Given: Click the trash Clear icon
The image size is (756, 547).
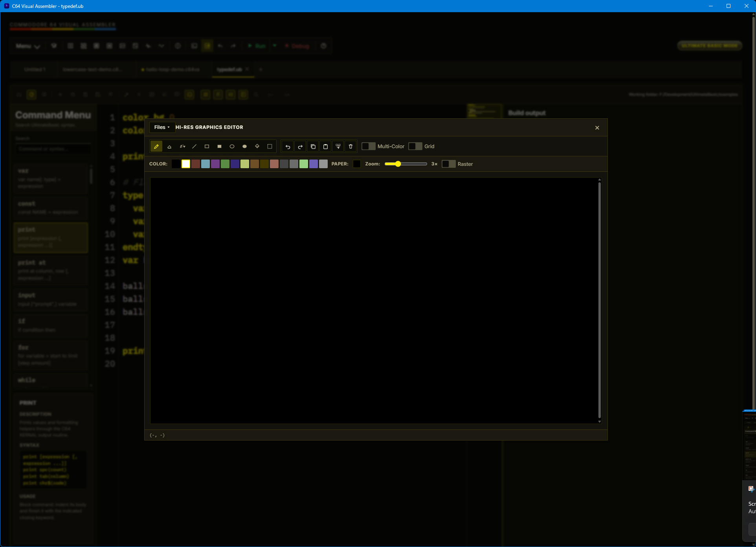Looking at the screenshot, I should coord(350,147).
